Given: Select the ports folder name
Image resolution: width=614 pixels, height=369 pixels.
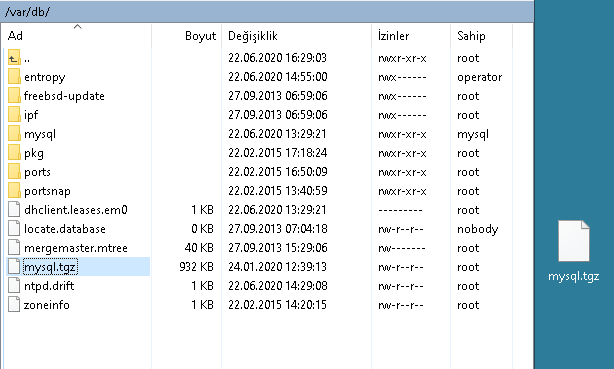Looking at the screenshot, I should [x=37, y=172].
